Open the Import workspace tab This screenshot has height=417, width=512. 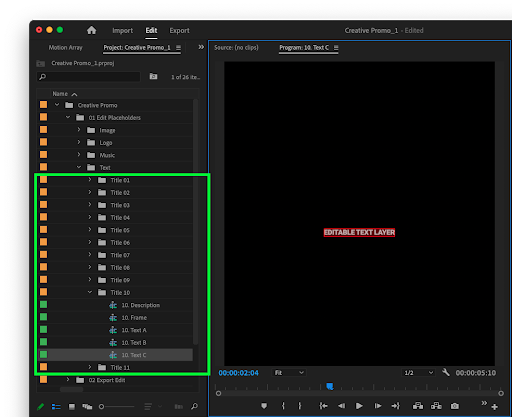click(x=122, y=31)
